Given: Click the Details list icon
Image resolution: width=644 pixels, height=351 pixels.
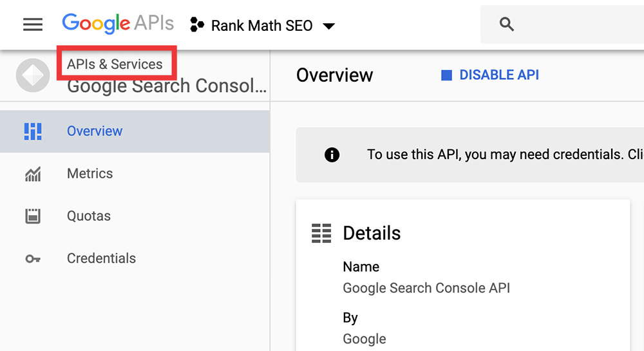Looking at the screenshot, I should click(x=321, y=233).
